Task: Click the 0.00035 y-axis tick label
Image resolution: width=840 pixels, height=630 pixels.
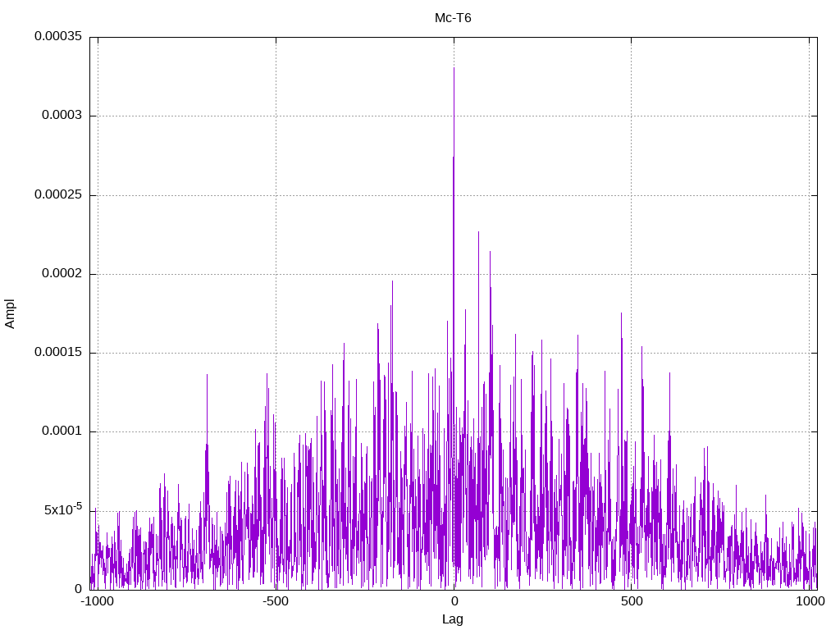Action: coord(58,36)
